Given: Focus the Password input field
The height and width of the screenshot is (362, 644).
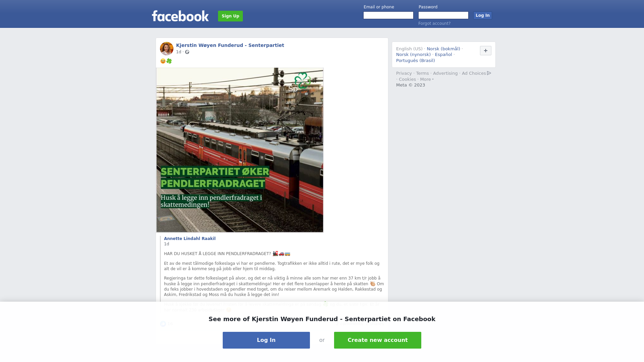Looking at the screenshot, I should click(x=443, y=15).
